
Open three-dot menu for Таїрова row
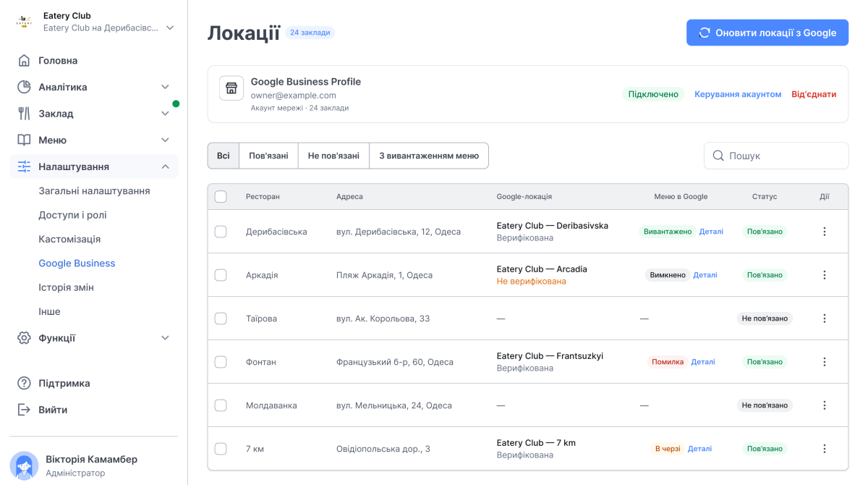click(x=825, y=319)
